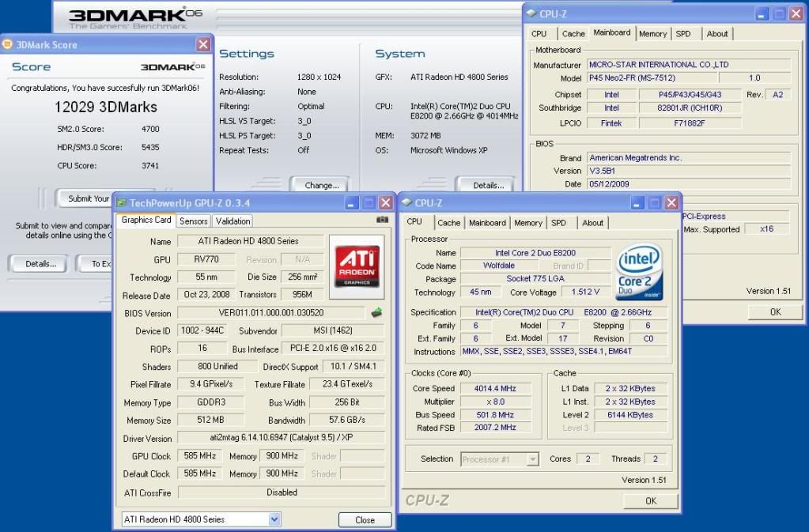Open the Cache tab in back CPU-Z window
Viewport: 809px width, 532px height.
coord(573,33)
